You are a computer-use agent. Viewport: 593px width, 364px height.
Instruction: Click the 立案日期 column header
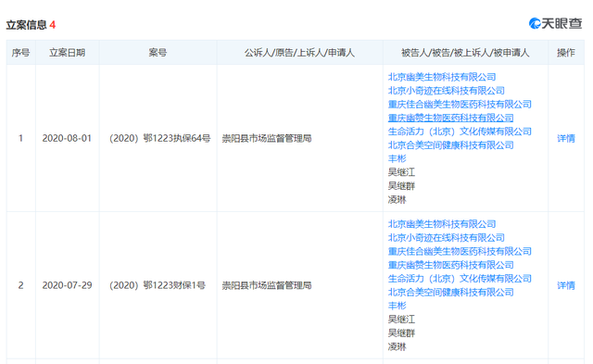pyautogui.click(x=68, y=53)
